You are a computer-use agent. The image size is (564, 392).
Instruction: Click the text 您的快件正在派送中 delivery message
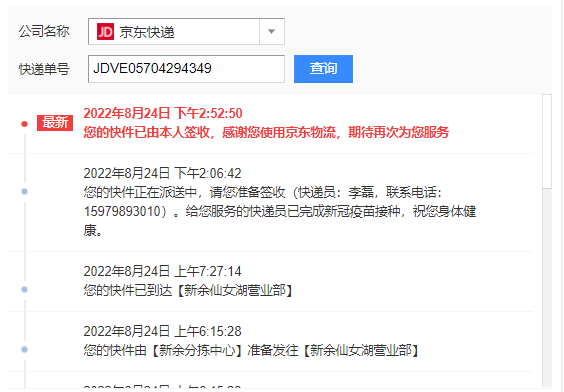point(280,211)
